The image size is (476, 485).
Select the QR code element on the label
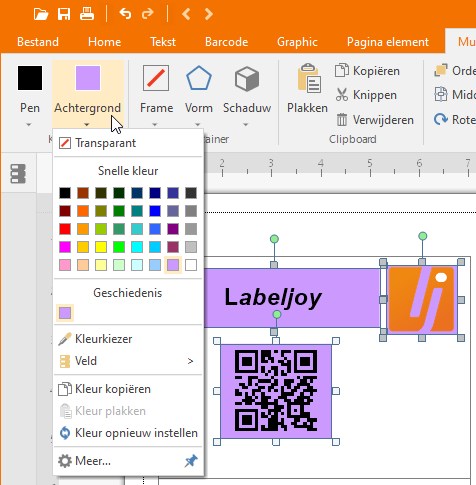[276, 391]
